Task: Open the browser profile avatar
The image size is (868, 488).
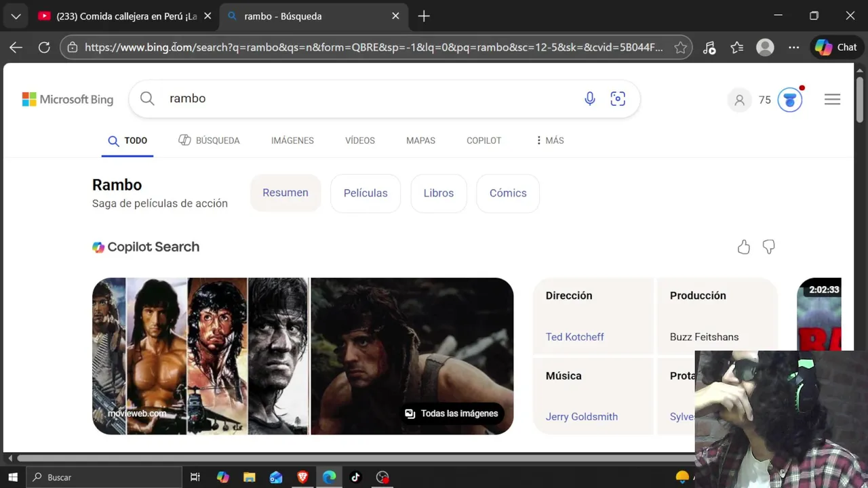Action: 765,47
